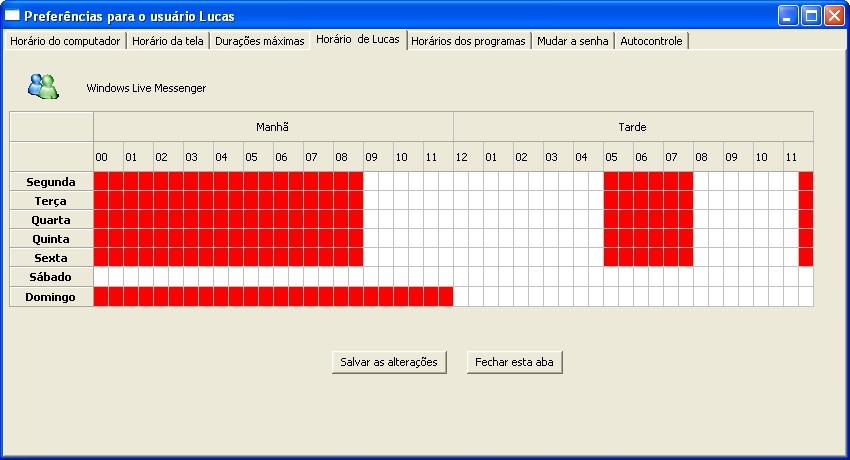The width and height of the screenshot is (850, 460).
Task: Toggle Quinta's second half-hour cell under 08 Manhã
Action: coord(356,238)
